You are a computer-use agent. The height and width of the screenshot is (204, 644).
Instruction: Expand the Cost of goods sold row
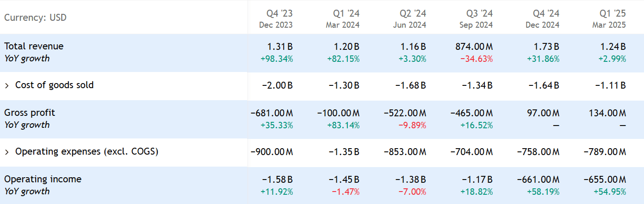point(7,85)
